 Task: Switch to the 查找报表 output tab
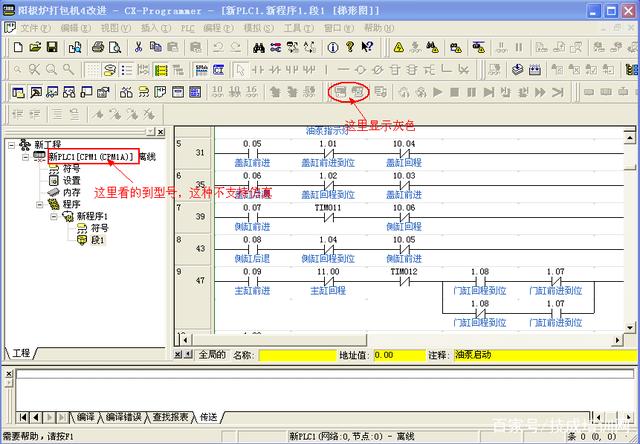coord(170,417)
